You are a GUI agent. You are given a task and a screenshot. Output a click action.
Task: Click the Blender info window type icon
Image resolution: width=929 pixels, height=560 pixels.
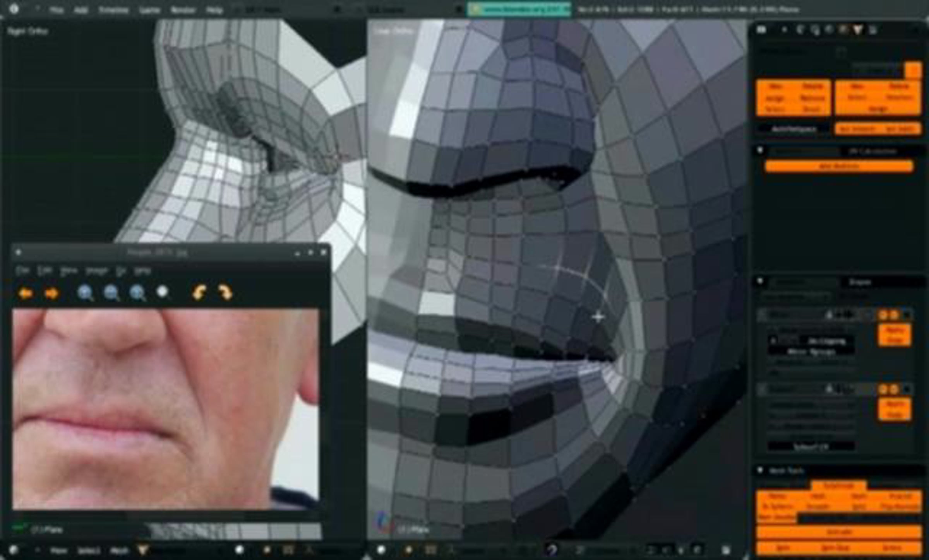coord(14,9)
